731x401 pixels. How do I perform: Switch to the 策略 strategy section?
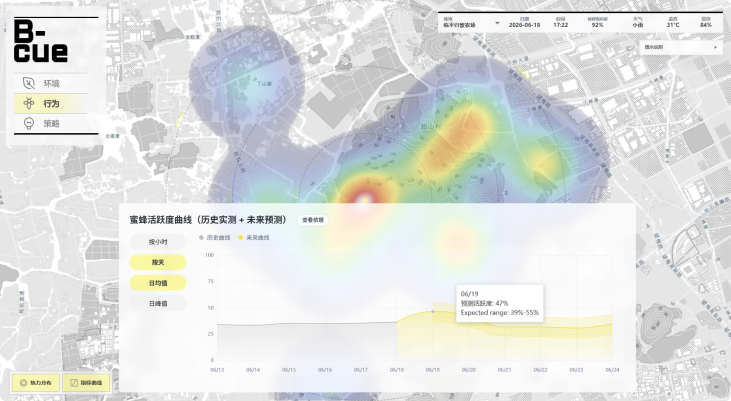[x=51, y=124]
